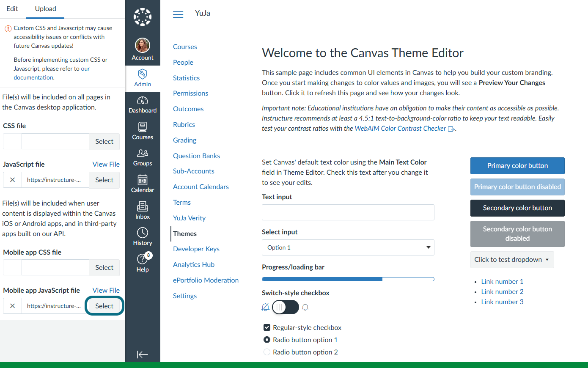Viewport: 588px width, 368px height.
Task: Collapse global navigation arrow icon
Action: click(x=143, y=354)
